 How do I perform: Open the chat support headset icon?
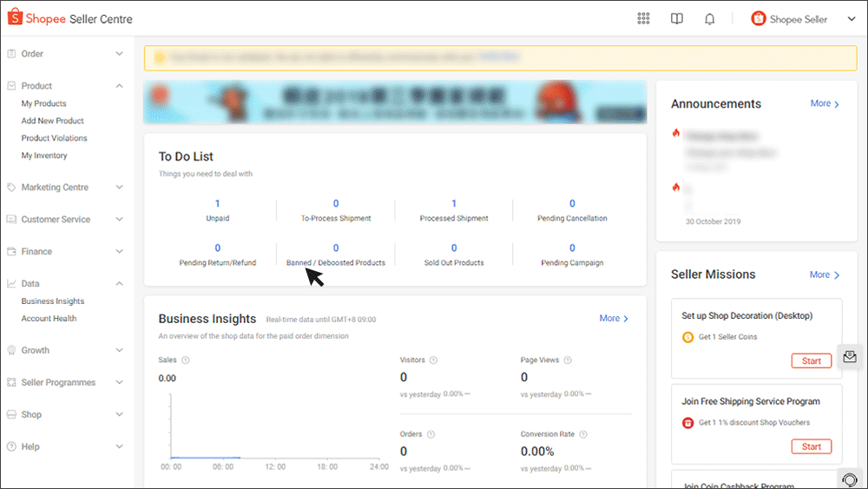pos(850,479)
